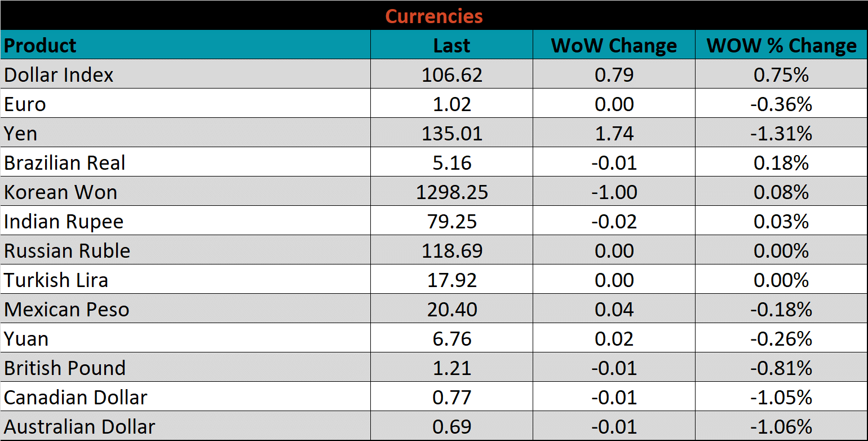Image resolution: width=868 pixels, height=441 pixels.
Task: Select the Brazilian Real product cell
Action: [x=64, y=162]
